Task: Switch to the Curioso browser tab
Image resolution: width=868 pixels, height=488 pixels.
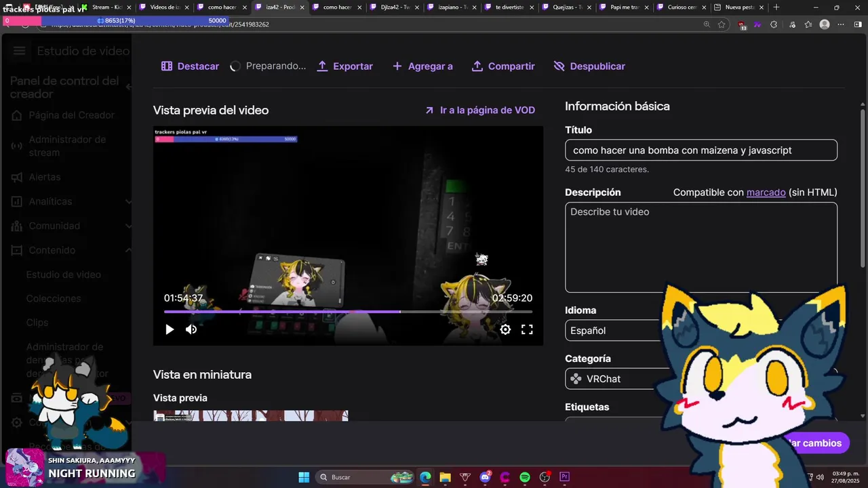Action: point(682,7)
